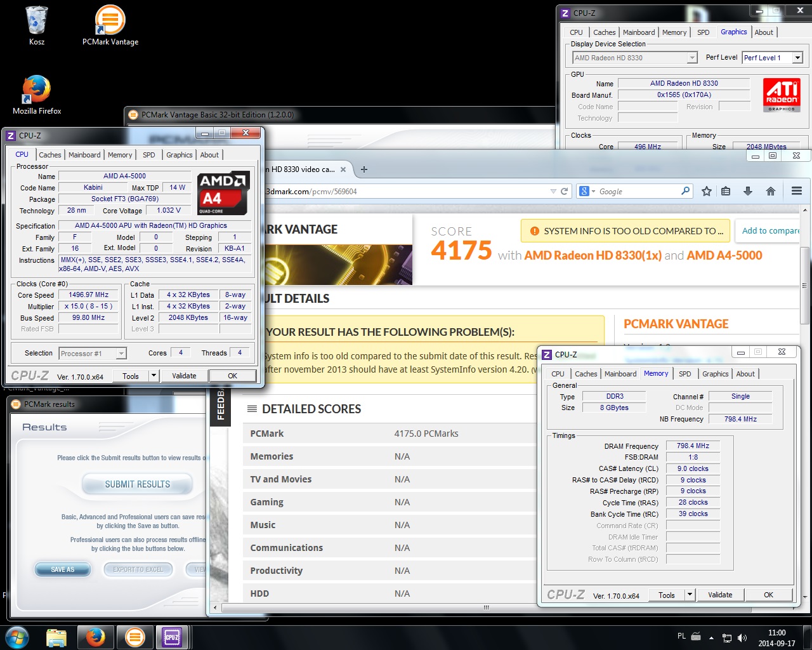Image resolution: width=812 pixels, height=650 pixels.
Task: Click the ATI Radeon graphics logo
Action: click(782, 95)
